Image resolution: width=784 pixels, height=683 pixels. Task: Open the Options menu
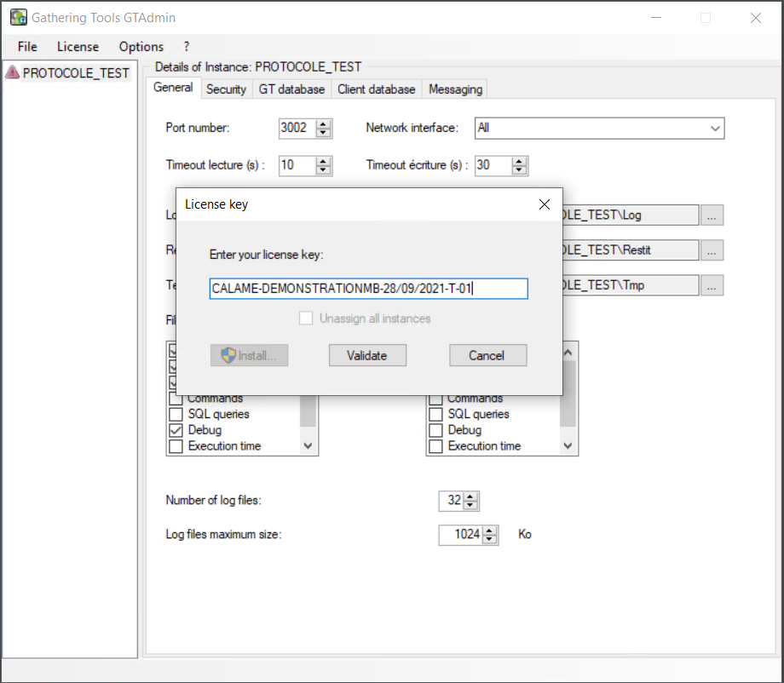click(x=141, y=47)
